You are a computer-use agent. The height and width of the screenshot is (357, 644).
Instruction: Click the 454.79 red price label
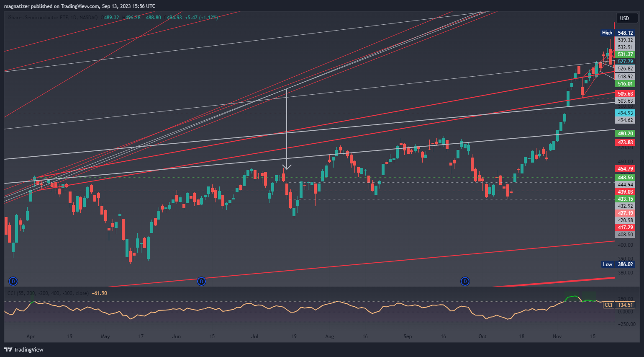(x=625, y=169)
